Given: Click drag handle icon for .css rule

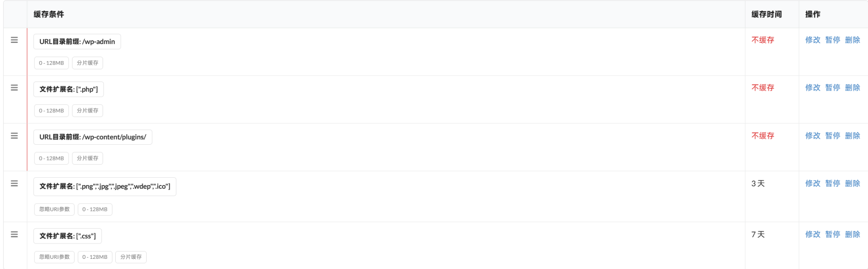Looking at the screenshot, I should coord(14,234).
